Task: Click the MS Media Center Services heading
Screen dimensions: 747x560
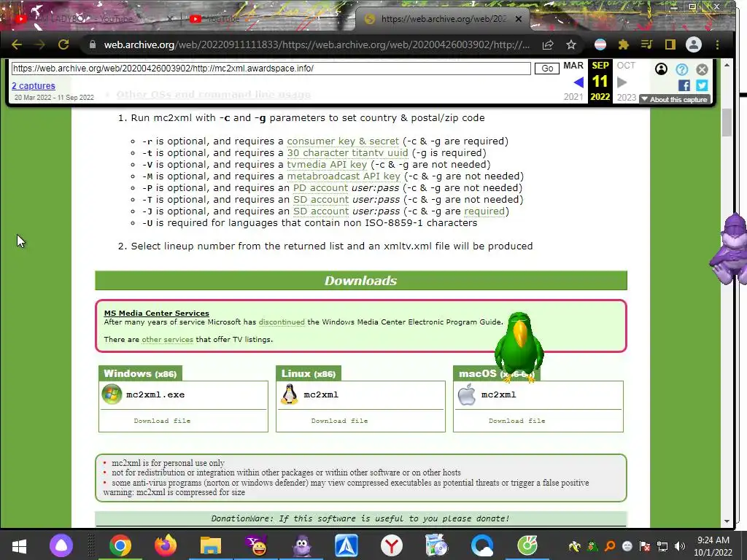Action: 156,313
